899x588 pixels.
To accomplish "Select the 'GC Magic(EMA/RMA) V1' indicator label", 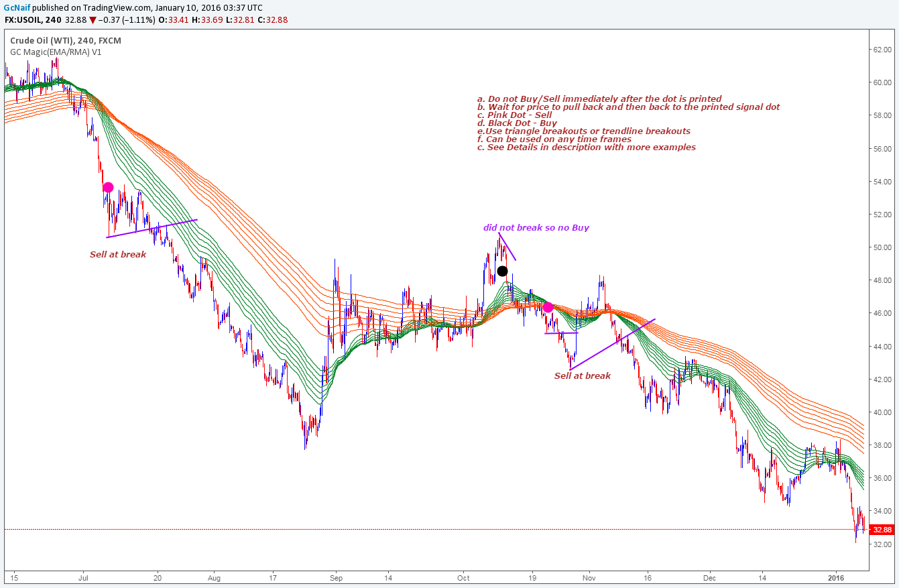I will (x=56, y=52).
